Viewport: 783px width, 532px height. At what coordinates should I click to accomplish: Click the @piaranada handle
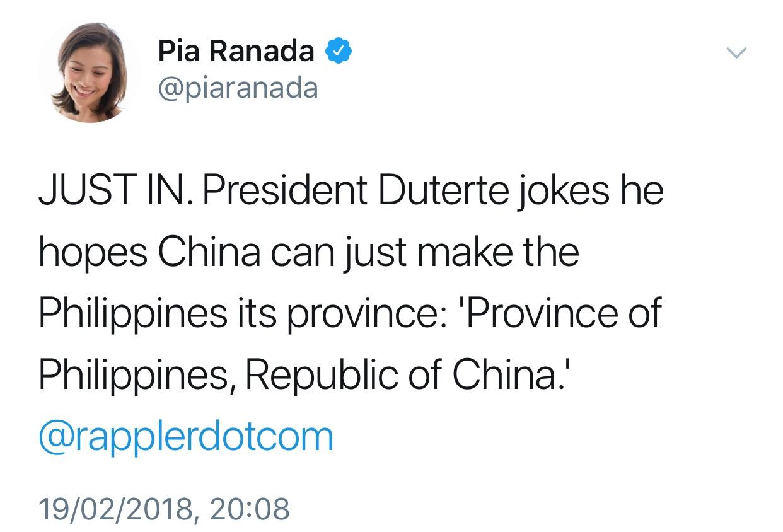(x=238, y=88)
